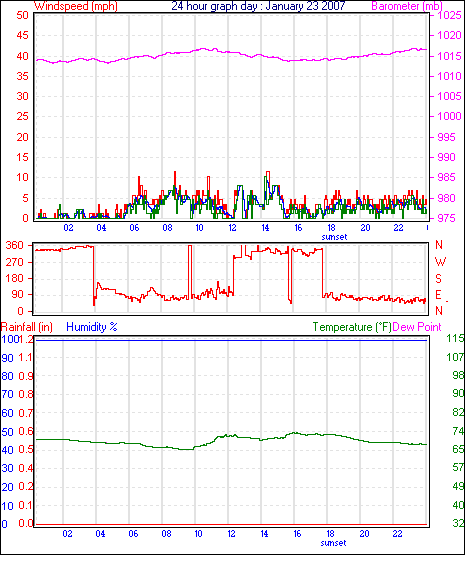Click the 180 wind direction degree label
465x563 pixels.
(15, 279)
